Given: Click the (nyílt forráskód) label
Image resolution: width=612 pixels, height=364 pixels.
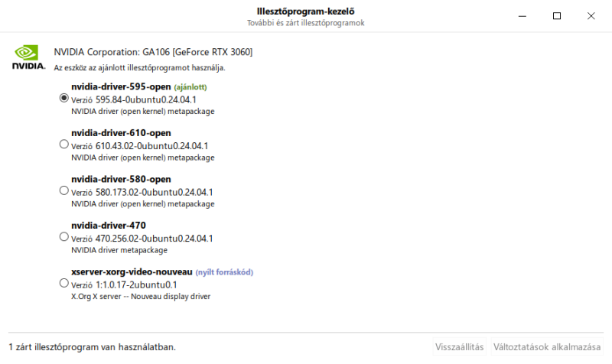Looking at the screenshot, I should click(224, 272).
